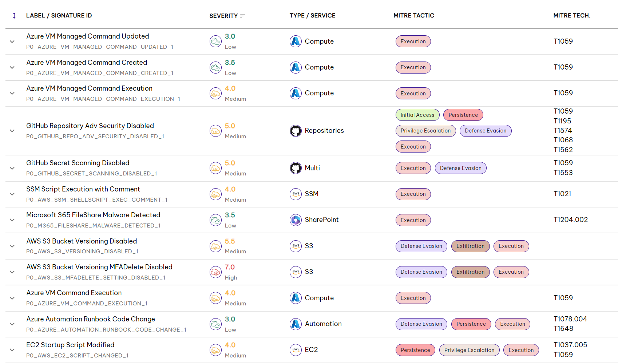Click Privilege Escalation tag in GitHub Repository row
618x364 pixels.
(x=425, y=131)
